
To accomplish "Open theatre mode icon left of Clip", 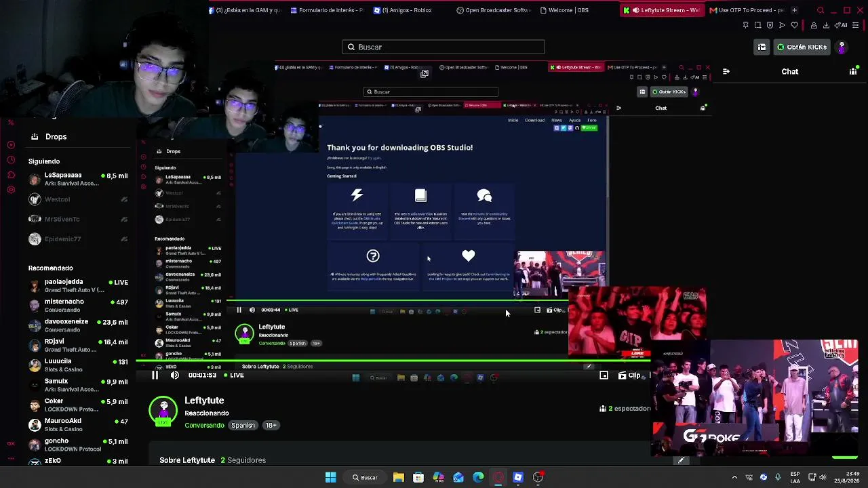I will [604, 375].
